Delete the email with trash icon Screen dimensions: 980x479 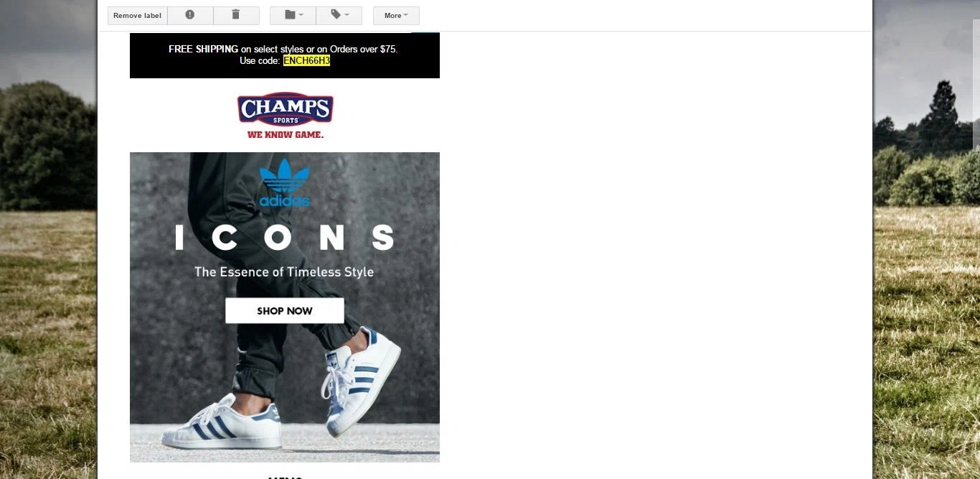click(236, 15)
